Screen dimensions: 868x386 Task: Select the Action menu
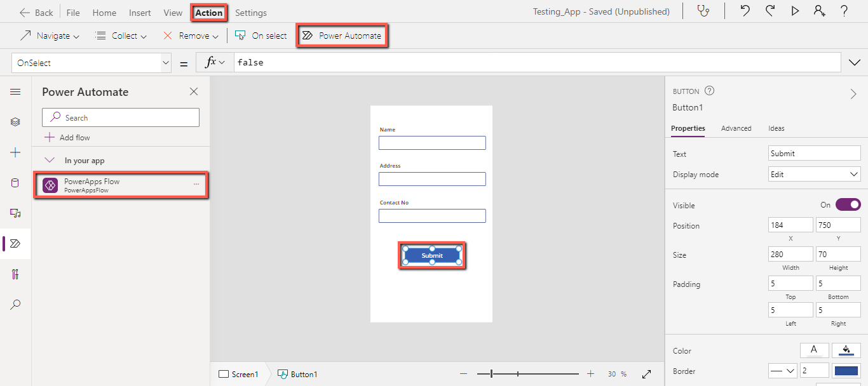(209, 13)
